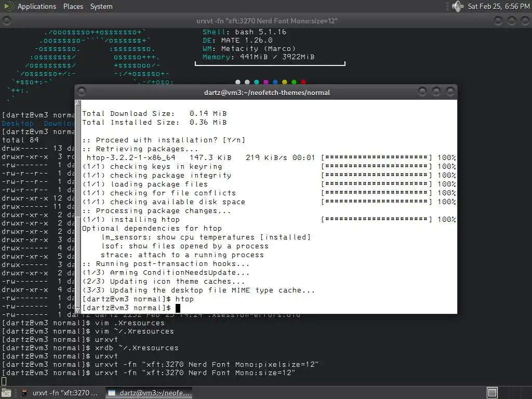Click the MATE logo icon beside Applications
Image resolution: width=532 pixels, height=399 pixels.
click(x=8, y=6)
